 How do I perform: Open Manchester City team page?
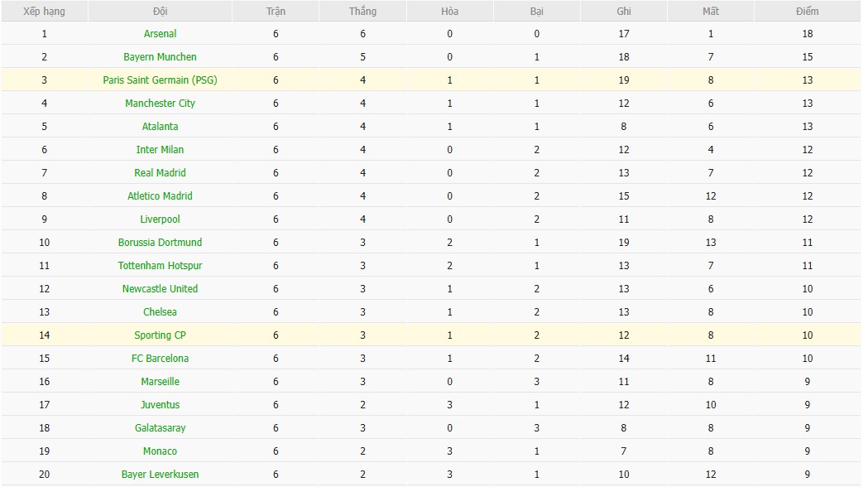[x=160, y=104]
